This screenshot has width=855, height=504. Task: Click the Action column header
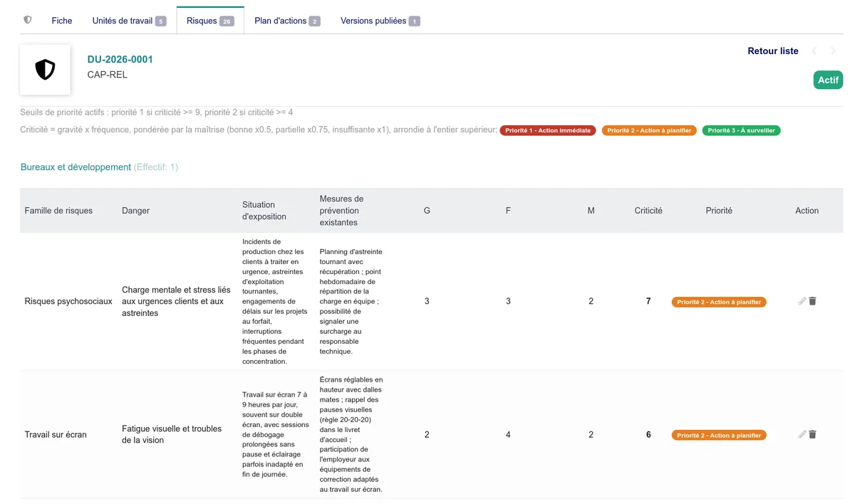pyautogui.click(x=807, y=211)
